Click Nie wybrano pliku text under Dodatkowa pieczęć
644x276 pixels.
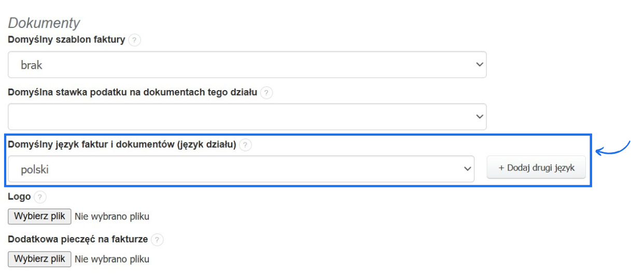[112, 259]
